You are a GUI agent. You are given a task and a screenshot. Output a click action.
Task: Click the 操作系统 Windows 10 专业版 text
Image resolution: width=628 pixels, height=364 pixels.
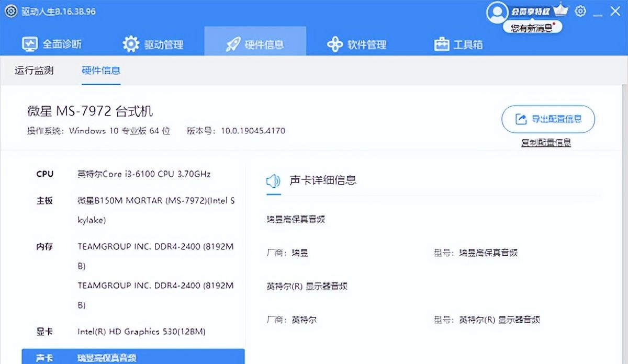[x=99, y=131]
